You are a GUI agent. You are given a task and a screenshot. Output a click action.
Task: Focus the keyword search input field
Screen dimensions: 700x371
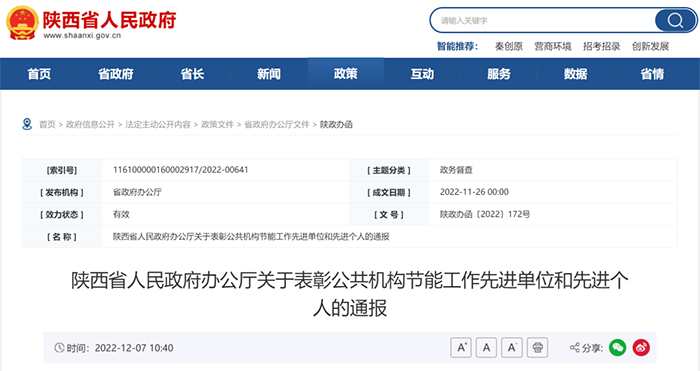pyautogui.click(x=543, y=21)
